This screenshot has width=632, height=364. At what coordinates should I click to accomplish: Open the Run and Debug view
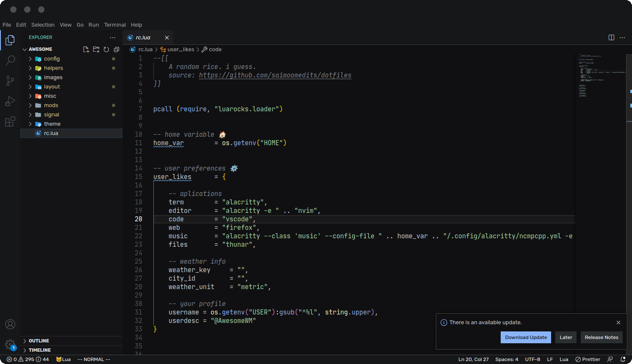pyautogui.click(x=10, y=101)
